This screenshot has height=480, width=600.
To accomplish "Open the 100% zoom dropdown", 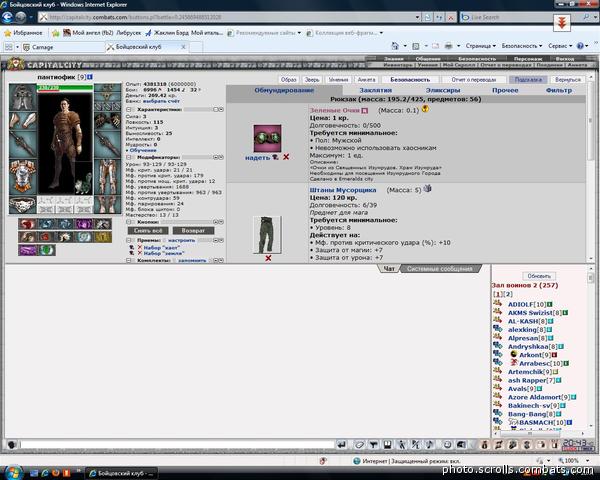I will [x=587, y=460].
